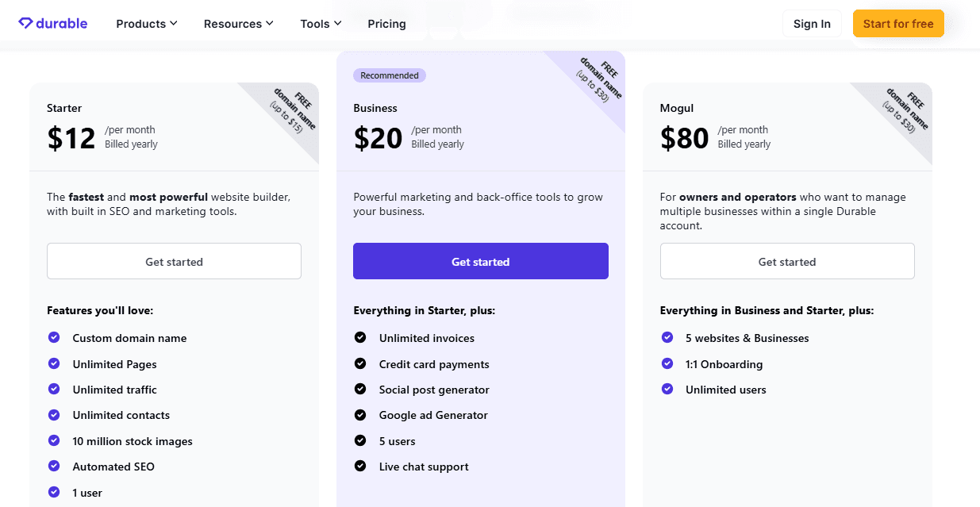Image resolution: width=980 pixels, height=507 pixels.
Task: Click Sign In
Action: 812,23
